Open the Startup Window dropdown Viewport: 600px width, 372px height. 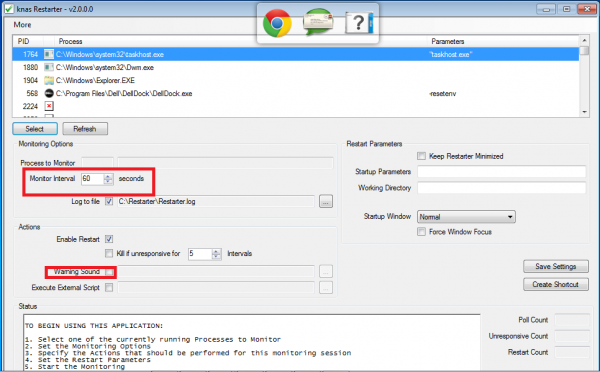(466, 217)
